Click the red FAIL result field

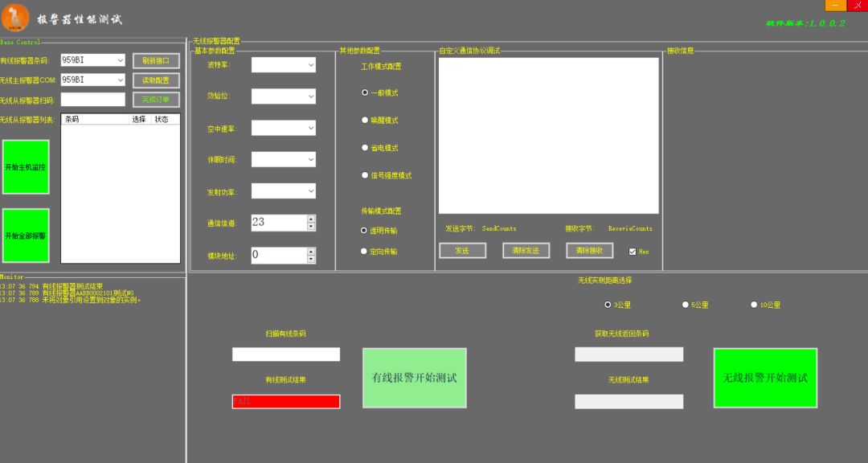pos(286,402)
